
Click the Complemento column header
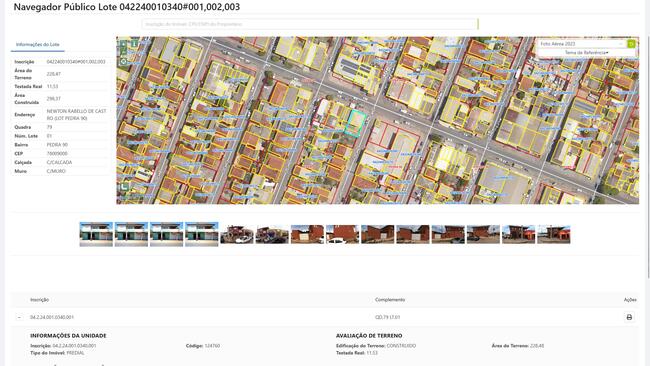pyautogui.click(x=390, y=300)
